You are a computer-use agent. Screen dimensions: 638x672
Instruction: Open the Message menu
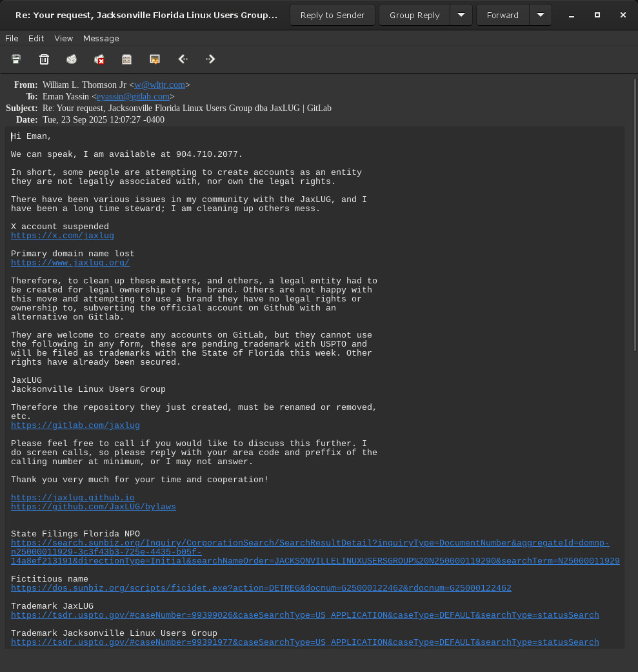(x=101, y=39)
